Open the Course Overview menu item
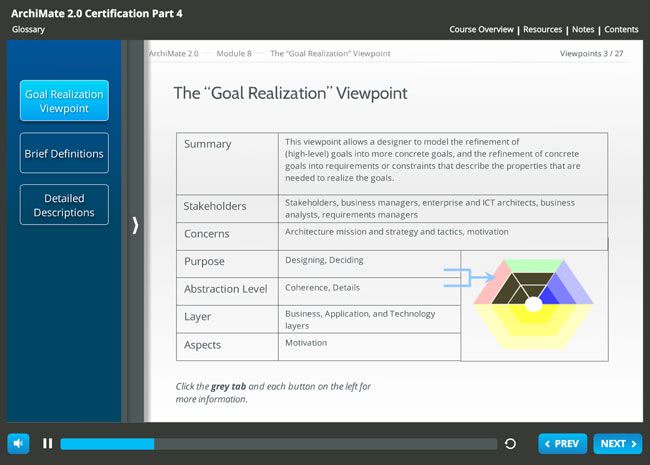 pyautogui.click(x=481, y=29)
